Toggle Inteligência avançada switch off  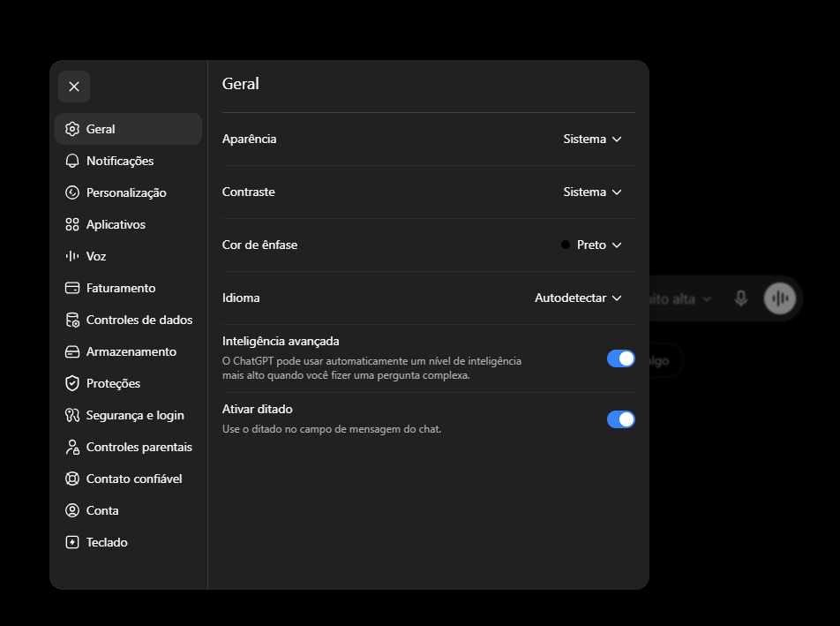(x=621, y=358)
